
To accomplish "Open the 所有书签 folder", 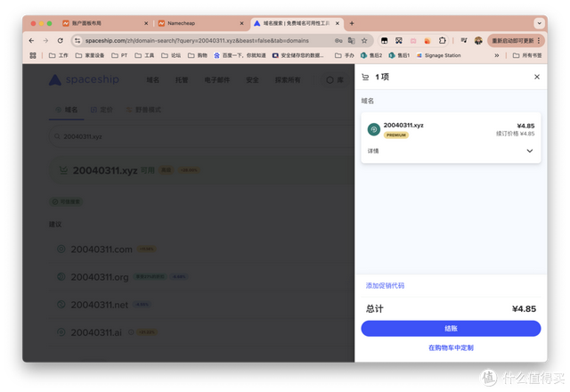I will pyautogui.click(x=527, y=55).
